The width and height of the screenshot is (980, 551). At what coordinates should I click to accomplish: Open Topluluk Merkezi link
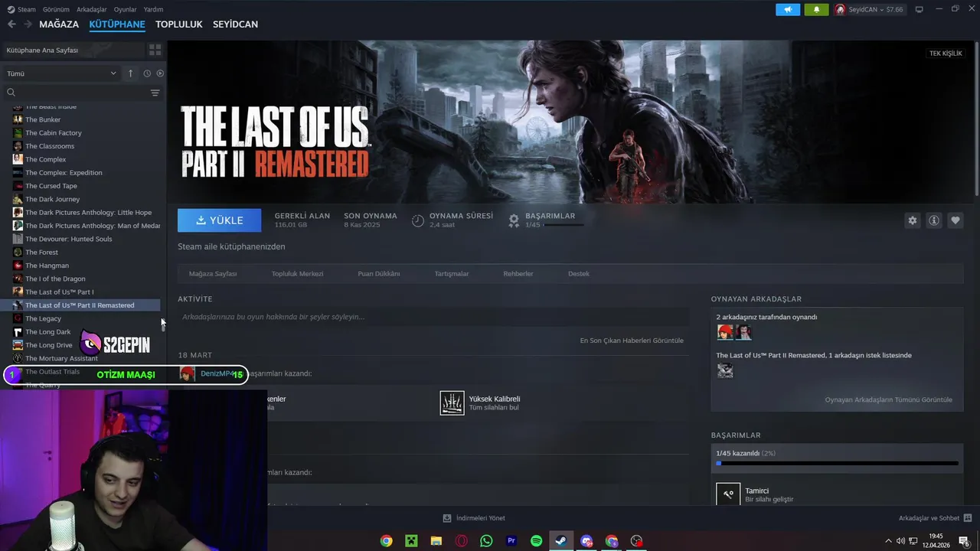pyautogui.click(x=297, y=273)
